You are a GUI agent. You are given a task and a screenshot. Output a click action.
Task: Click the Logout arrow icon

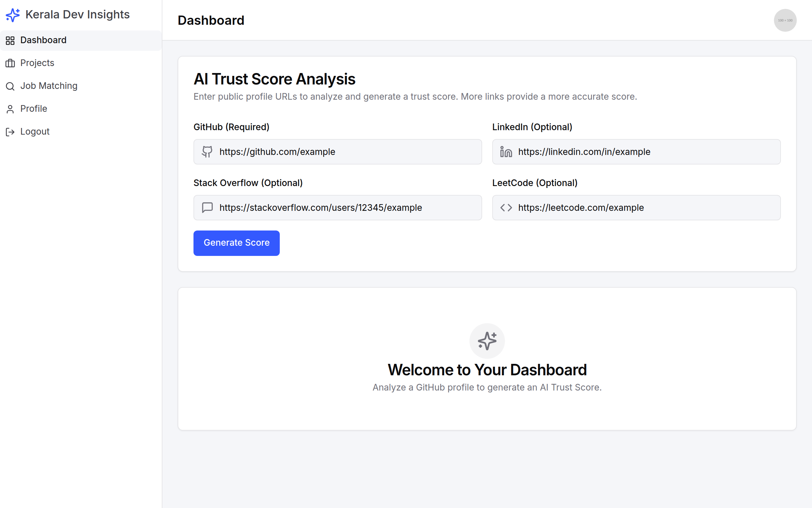10,132
